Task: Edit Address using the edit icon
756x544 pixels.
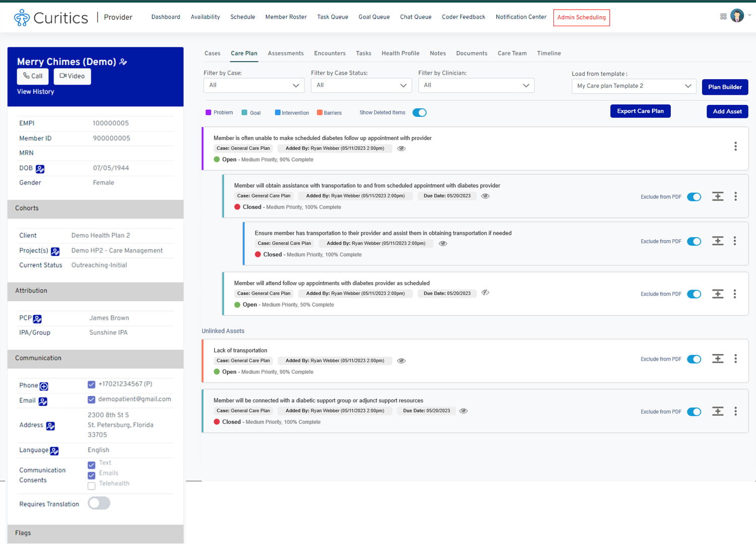Action: (x=50, y=426)
